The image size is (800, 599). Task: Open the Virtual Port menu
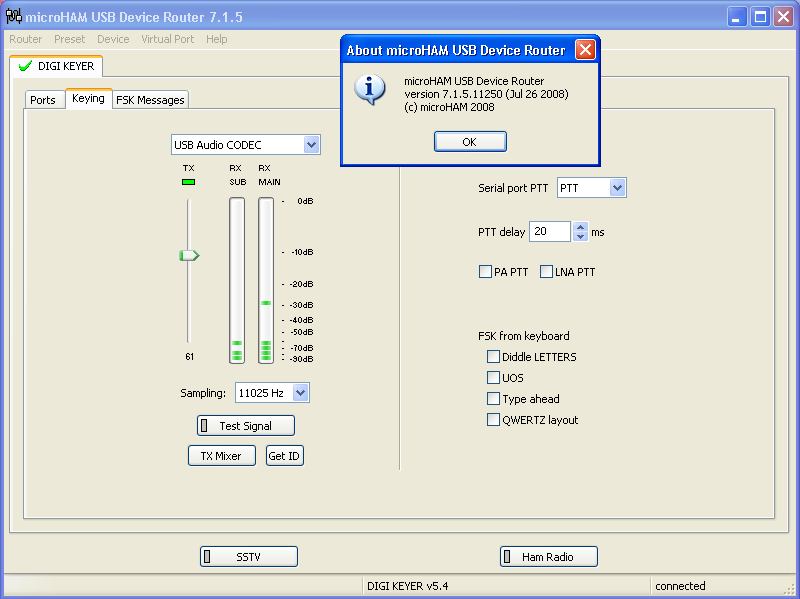(x=167, y=39)
